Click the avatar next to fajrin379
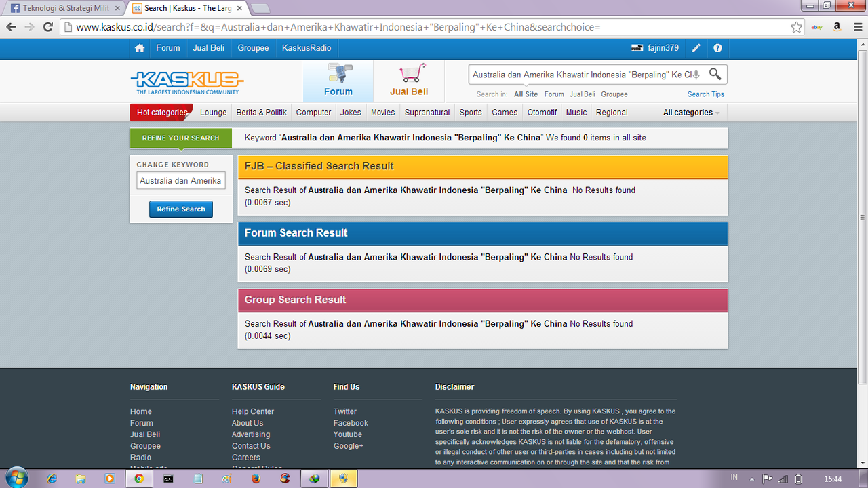Image resolution: width=868 pixels, height=488 pixels. tap(637, 48)
